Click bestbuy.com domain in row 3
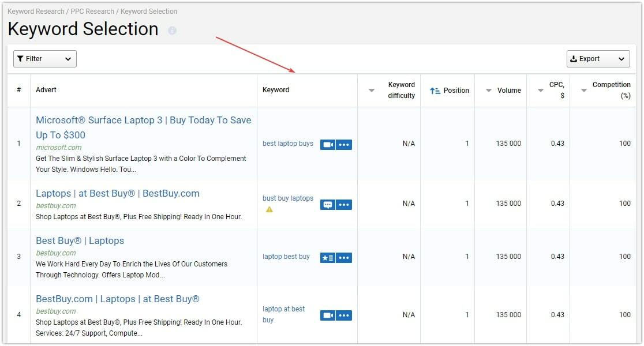The width and height of the screenshot is (644, 346). (x=56, y=253)
